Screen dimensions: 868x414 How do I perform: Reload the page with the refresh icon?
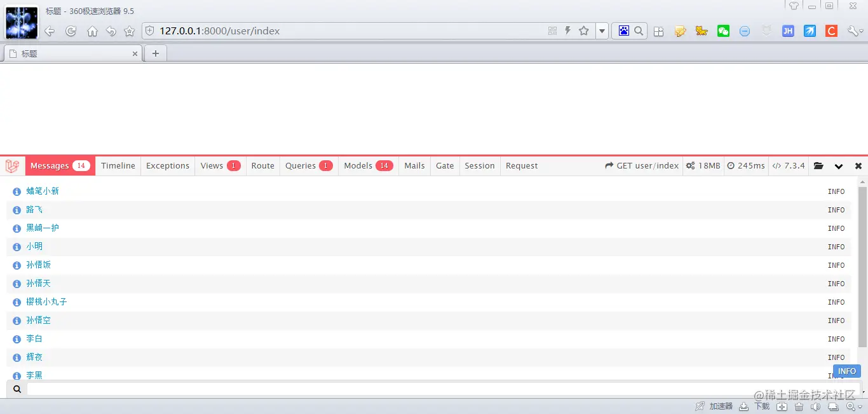click(71, 31)
